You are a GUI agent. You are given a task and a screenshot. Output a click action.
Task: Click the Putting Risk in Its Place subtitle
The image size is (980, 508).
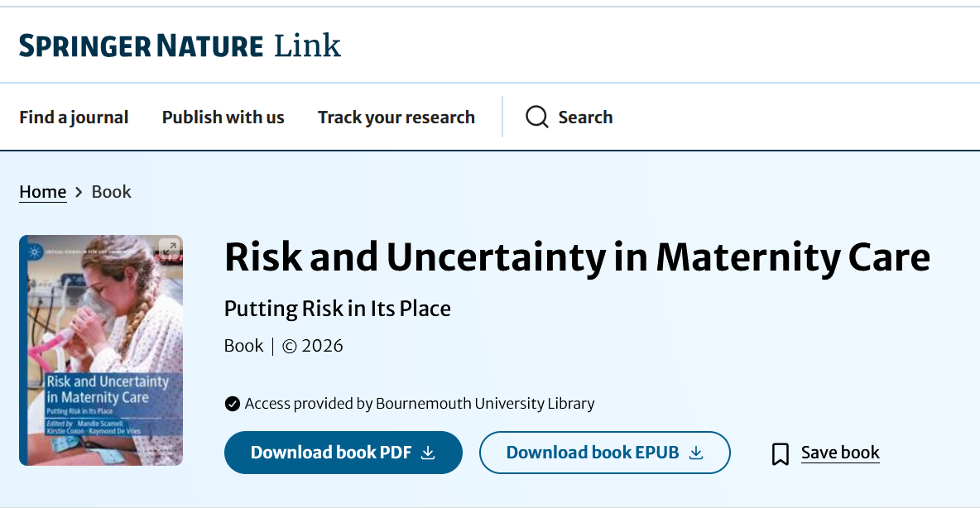(x=338, y=309)
